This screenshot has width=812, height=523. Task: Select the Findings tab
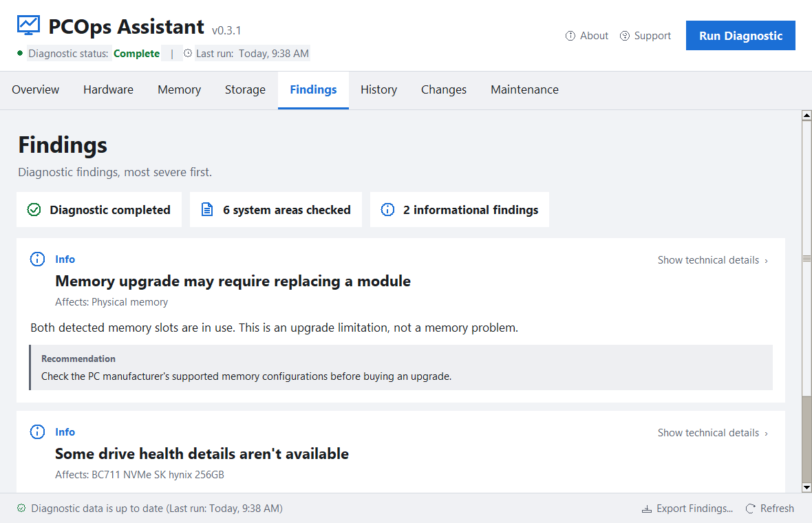pos(313,89)
